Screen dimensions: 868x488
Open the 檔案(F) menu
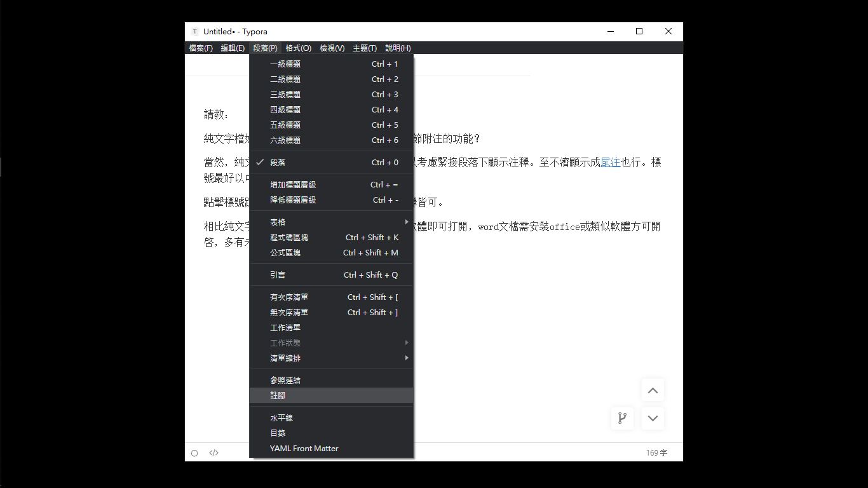201,48
